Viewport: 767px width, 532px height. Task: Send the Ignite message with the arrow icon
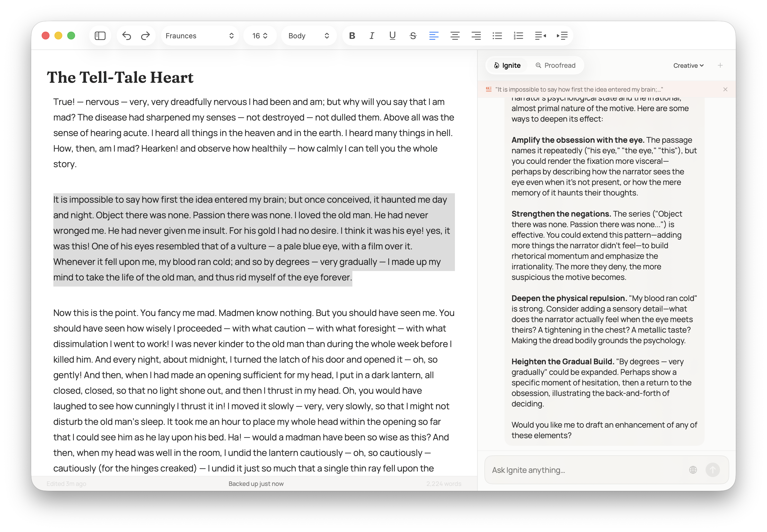[714, 470]
